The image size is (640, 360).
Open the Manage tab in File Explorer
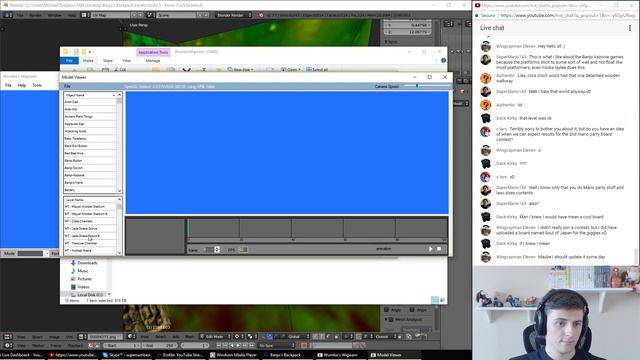click(153, 61)
